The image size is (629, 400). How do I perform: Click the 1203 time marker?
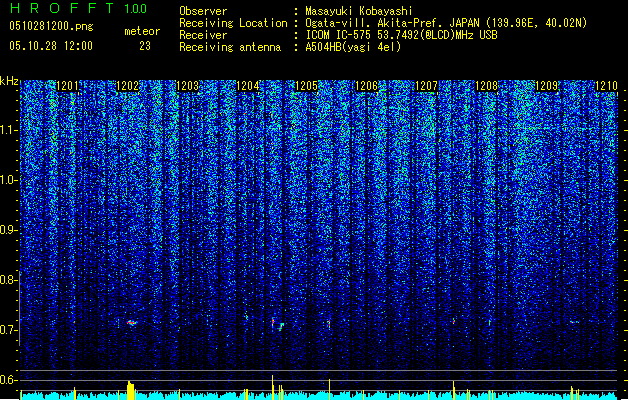click(187, 86)
